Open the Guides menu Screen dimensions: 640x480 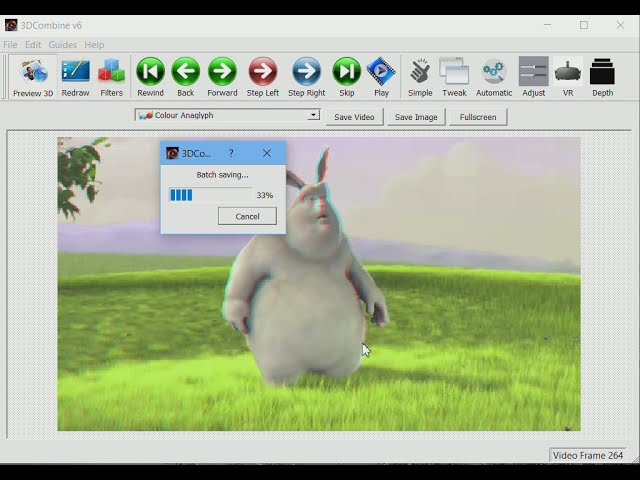point(62,44)
